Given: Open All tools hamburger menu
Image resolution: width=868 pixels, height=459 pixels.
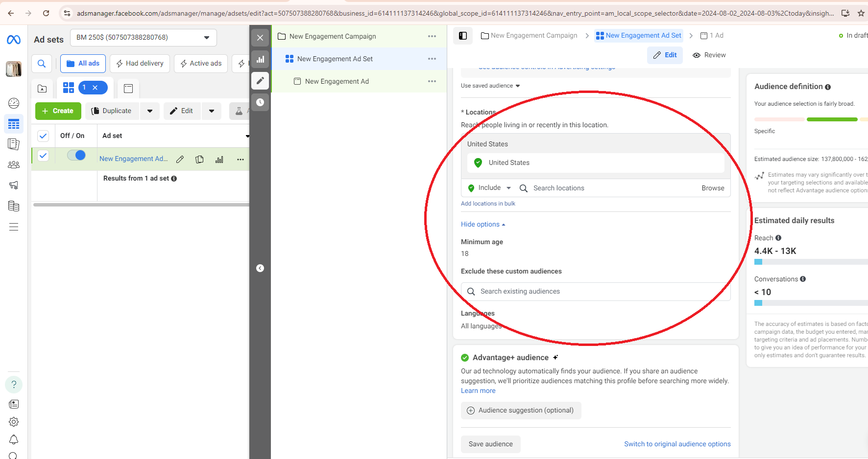Looking at the screenshot, I should (x=14, y=227).
